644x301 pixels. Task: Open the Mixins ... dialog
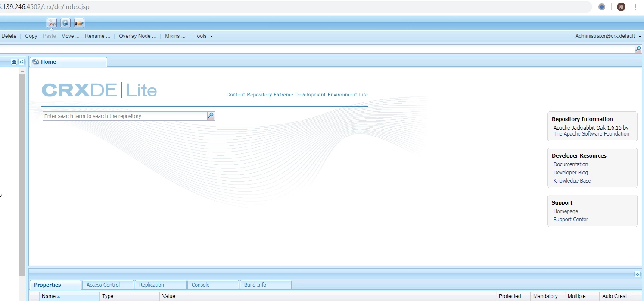click(175, 36)
